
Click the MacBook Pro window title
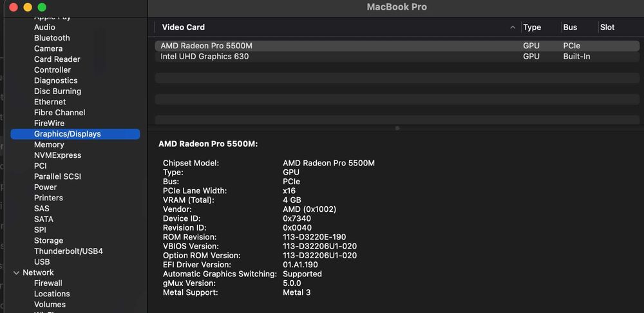click(x=397, y=7)
